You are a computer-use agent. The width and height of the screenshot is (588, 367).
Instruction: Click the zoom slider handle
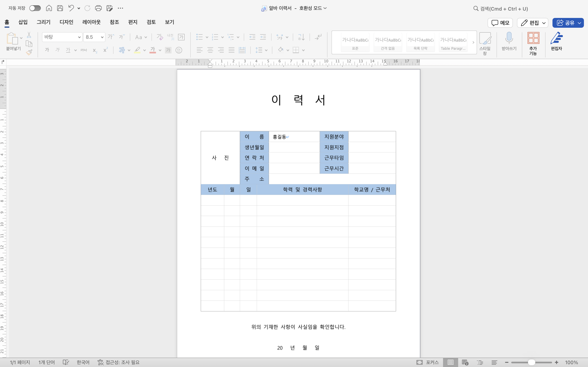(531, 362)
